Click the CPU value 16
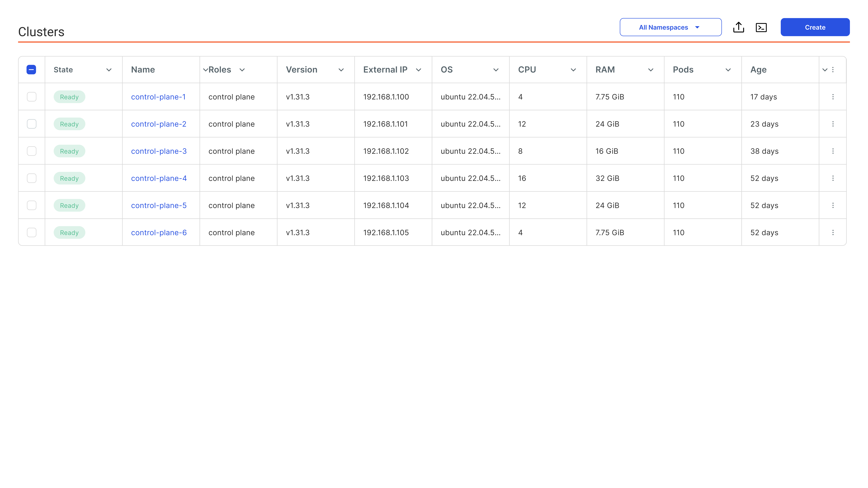The height and width of the screenshot is (488, 868). (x=522, y=178)
